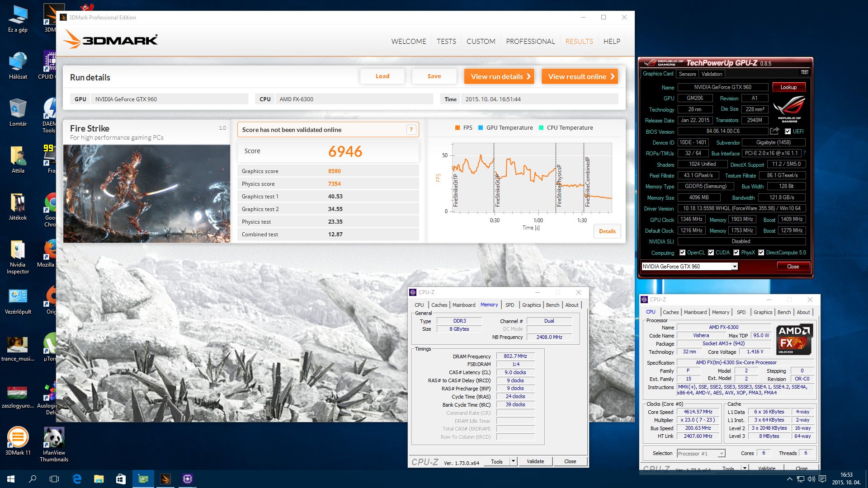Open trance_musi... desktop file icon
Viewport: 868px width, 488px height.
tap(18, 348)
